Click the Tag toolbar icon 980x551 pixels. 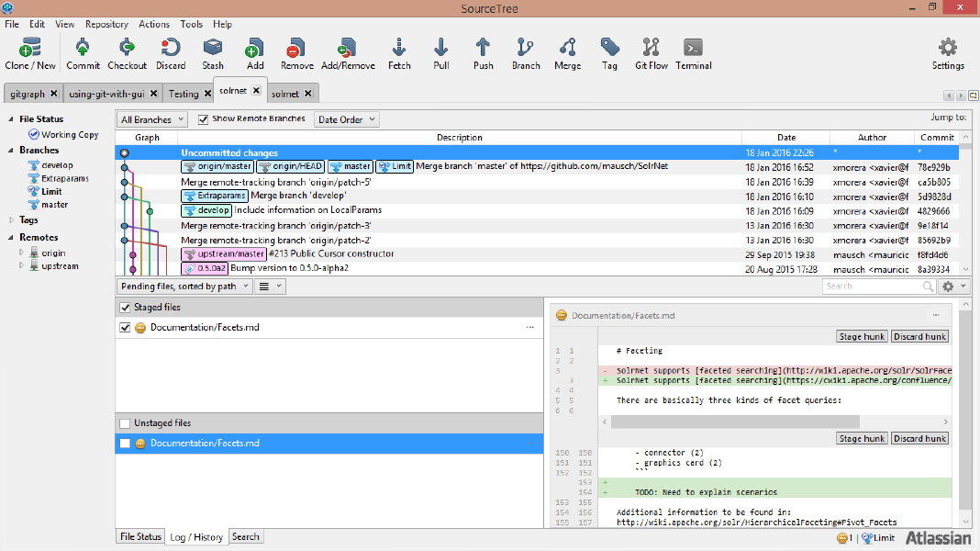(x=609, y=53)
